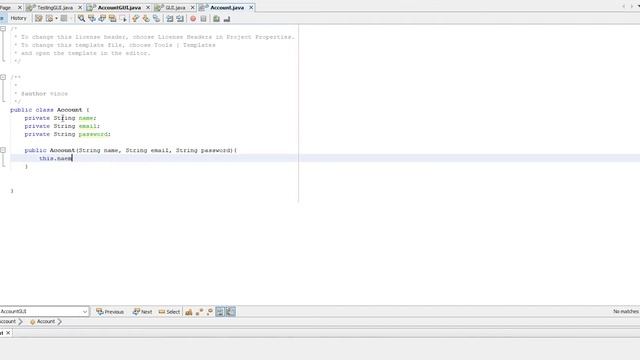This screenshot has height=360, width=640.
Task: Close the bottom Output tab
Action: [x=8, y=333]
